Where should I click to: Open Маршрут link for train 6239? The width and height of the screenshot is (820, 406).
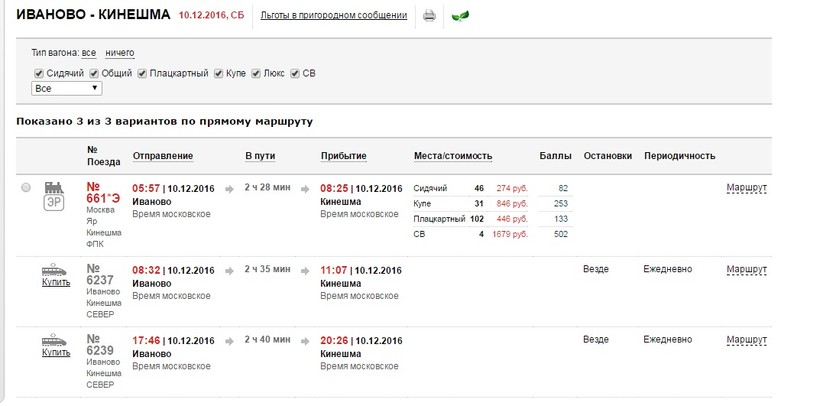tap(746, 340)
